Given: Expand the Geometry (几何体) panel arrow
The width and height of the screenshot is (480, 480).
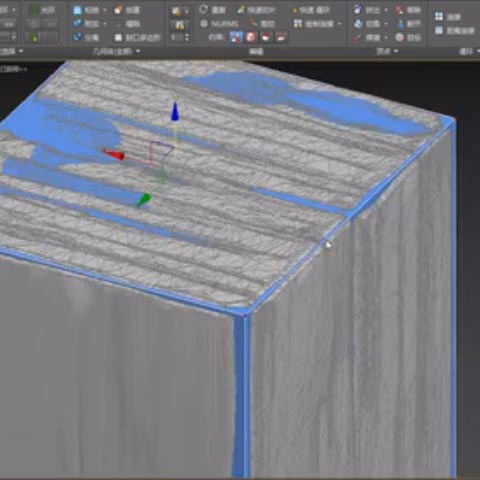Looking at the screenshot, I should 138,51.
